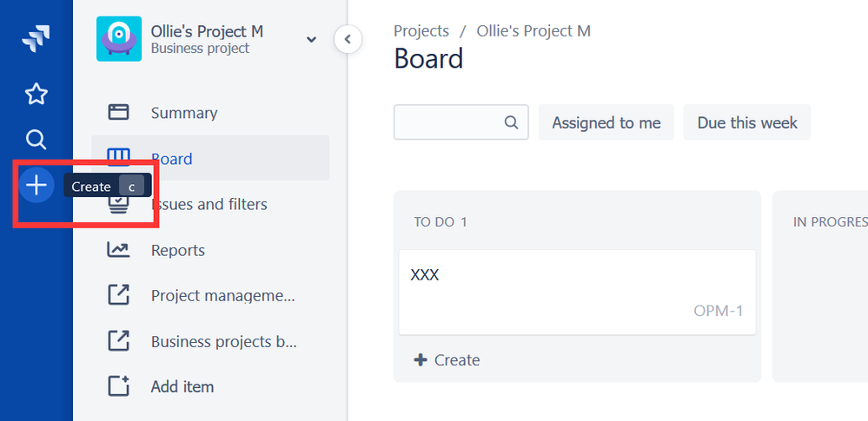Click the Add item icon

click(118, 386)
